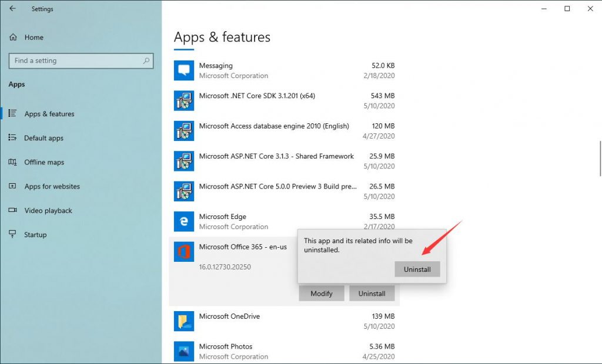The image size is (602, 364).
Task: Click the 4/27/2020 install date
Action: [379, 136]
